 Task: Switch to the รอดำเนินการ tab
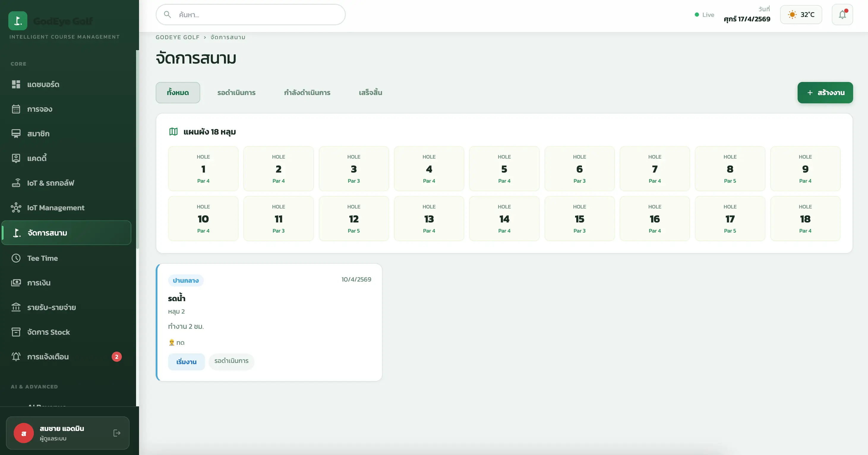(x=236, y=93)
